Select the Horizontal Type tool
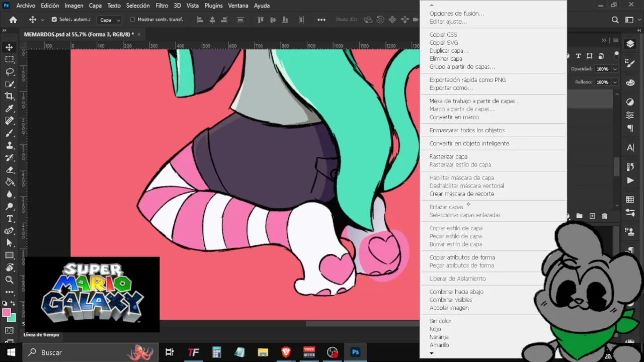Viewport: 644px width, 362px height. coord(9,219)
